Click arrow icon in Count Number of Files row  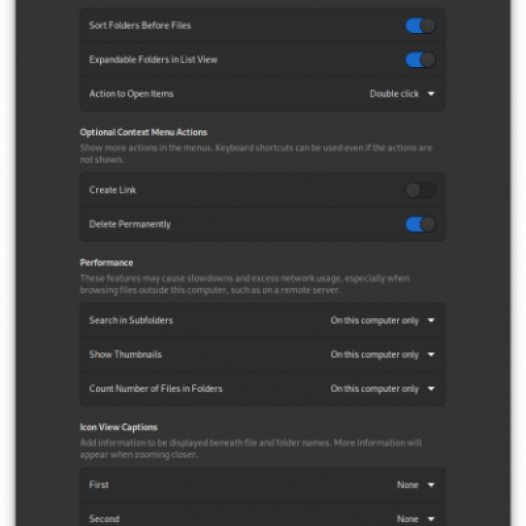[x=431, y=389]
